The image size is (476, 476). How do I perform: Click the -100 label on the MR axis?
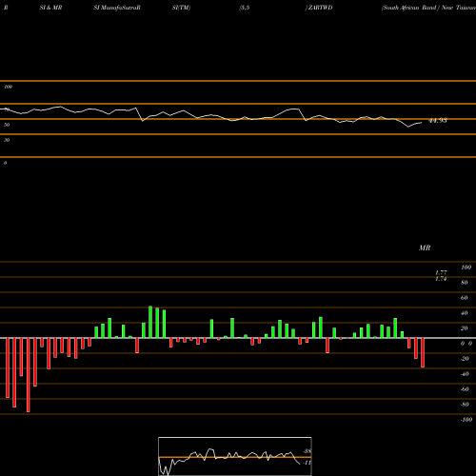466,420
